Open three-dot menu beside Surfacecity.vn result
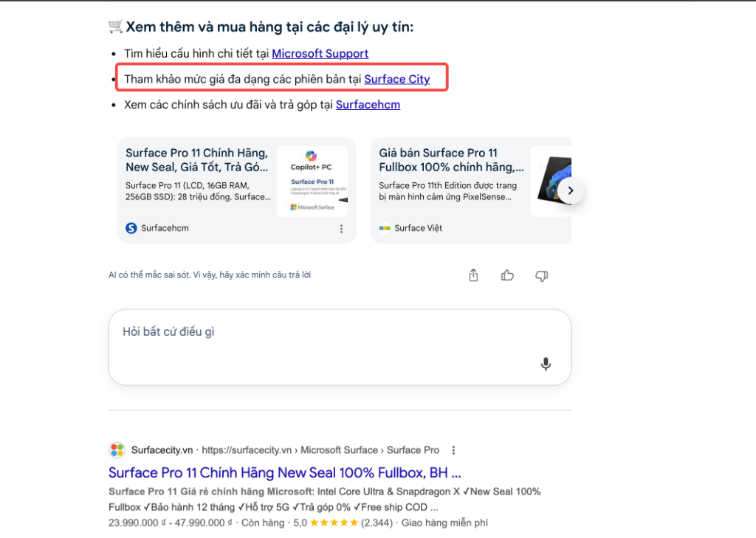756x538 pixels. (x=453, y=450)
